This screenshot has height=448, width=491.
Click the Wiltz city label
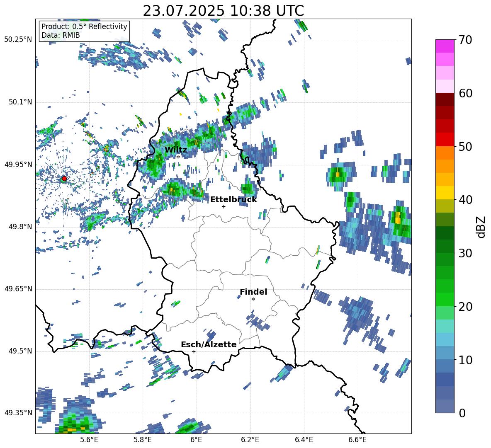click(x=176, y=150)
